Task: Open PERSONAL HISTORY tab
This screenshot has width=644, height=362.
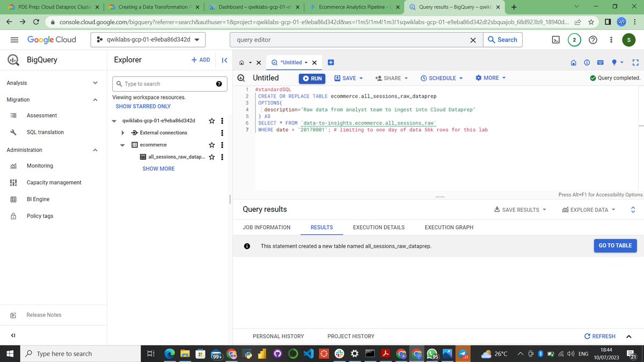Action: [279, 336]
